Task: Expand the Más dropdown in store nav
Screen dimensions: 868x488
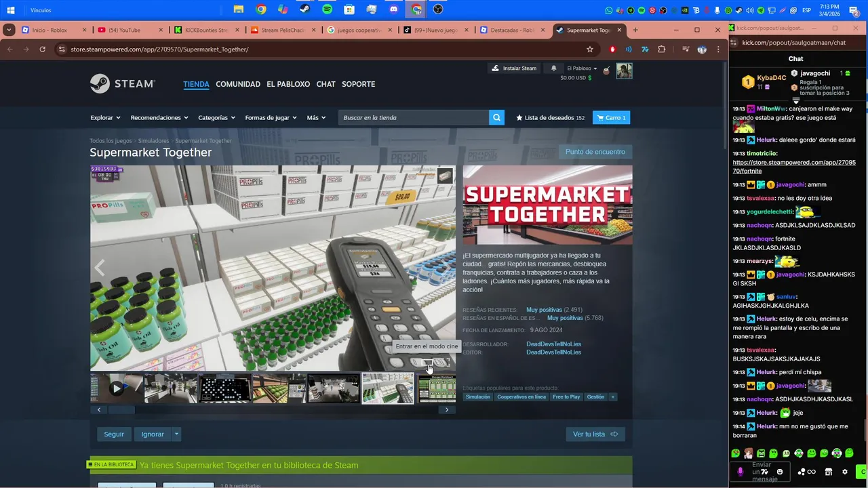Action: (x=316, y=117)
